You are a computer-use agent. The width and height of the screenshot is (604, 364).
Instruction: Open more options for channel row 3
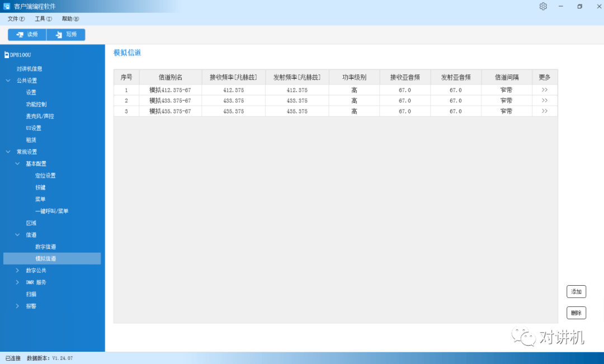point(545,111)
